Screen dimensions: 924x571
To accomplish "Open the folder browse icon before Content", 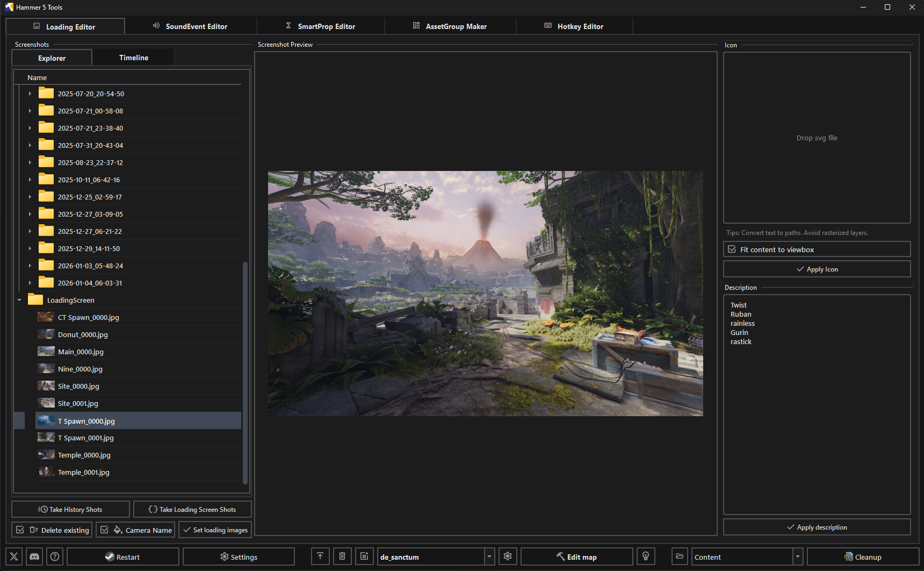I will pos(679,556).
